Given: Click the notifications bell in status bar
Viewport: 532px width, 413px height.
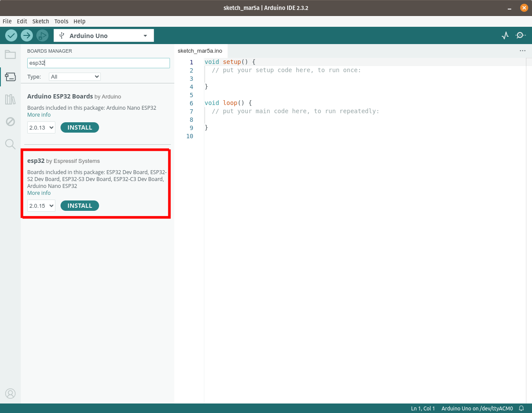Looking at the screenshot, I should [x=522, y=408].
